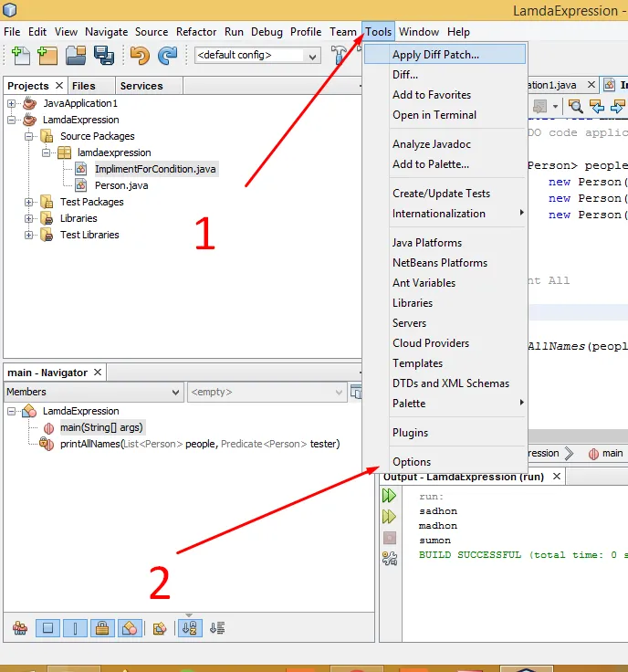628x672 pixels.
Task: Click the Redo toolbar icon
Action: [167, 56]
